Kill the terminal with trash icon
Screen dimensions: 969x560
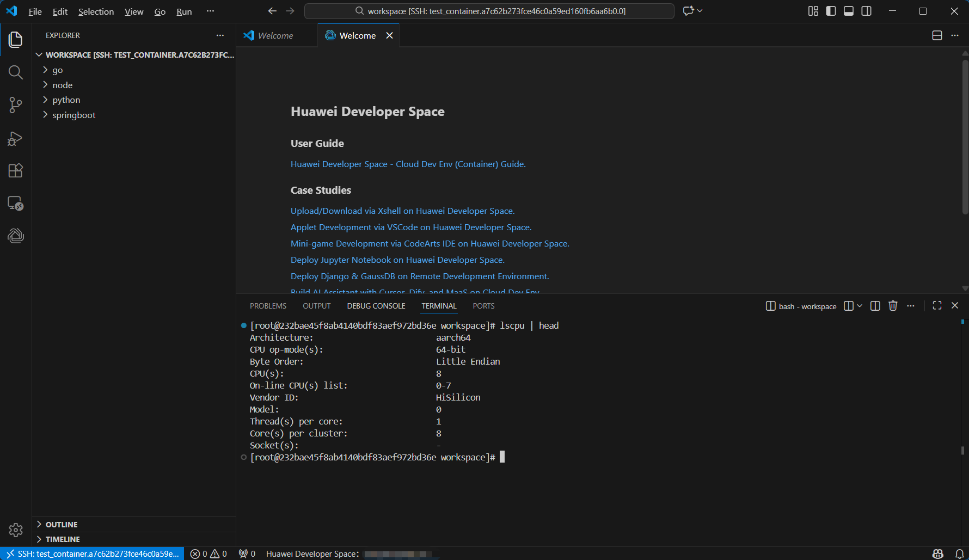click(x=893, y=306)
